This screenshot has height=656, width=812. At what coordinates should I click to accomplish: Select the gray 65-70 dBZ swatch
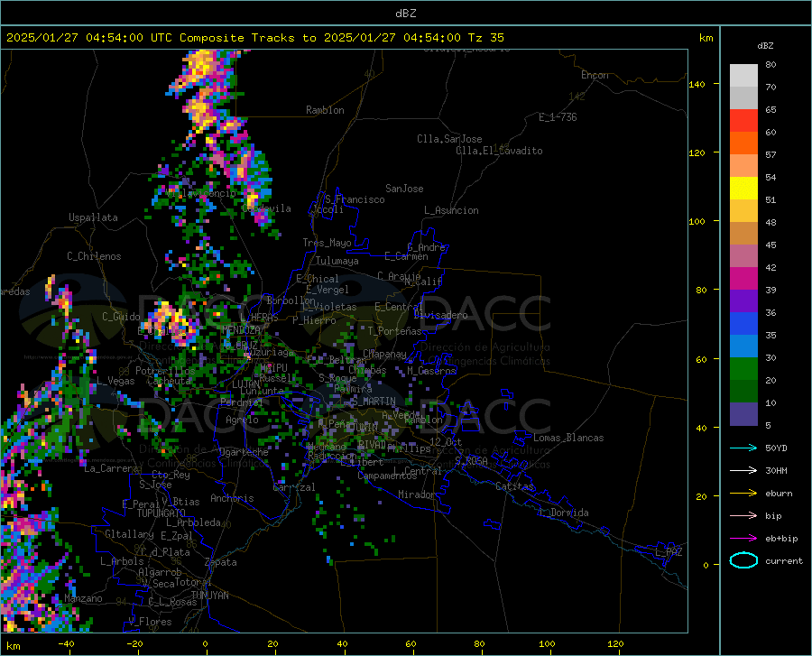pos(743,97)
